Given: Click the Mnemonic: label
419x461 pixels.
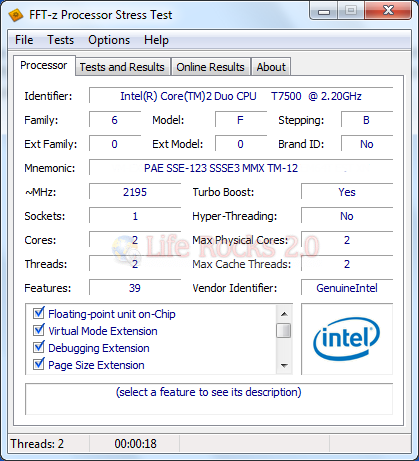Looking at the screenshot, I should coord(50,168).
